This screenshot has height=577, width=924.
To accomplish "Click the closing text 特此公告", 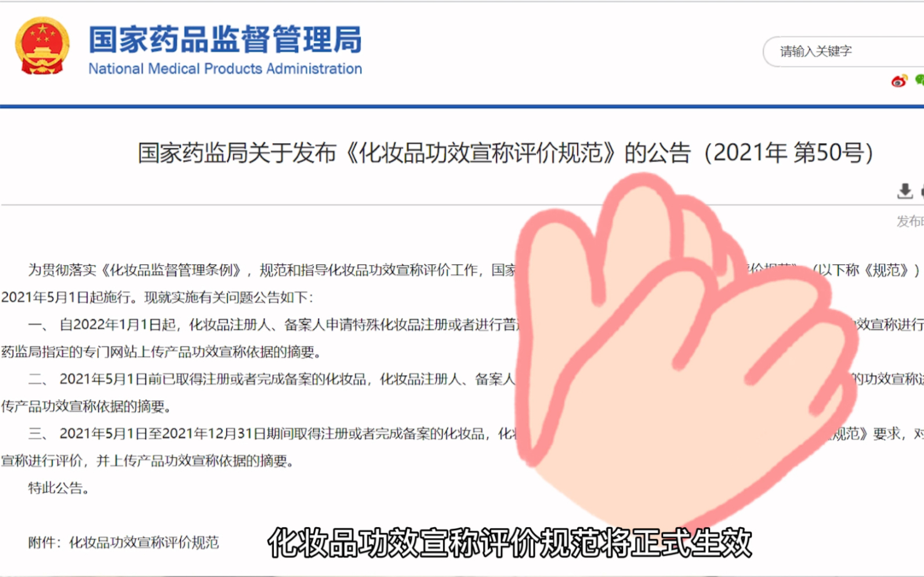I will coord(59,488).
